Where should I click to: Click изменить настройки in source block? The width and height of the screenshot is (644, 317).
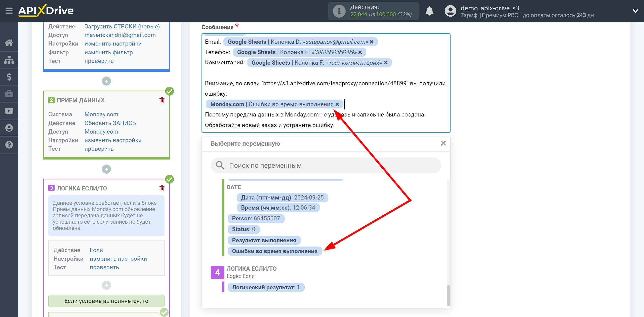pos(113,44)
